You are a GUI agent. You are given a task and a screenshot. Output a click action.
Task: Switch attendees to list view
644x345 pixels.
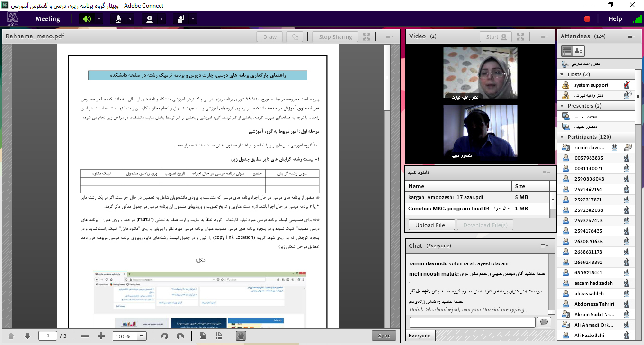pyautogui.click(x=566, y=51)
